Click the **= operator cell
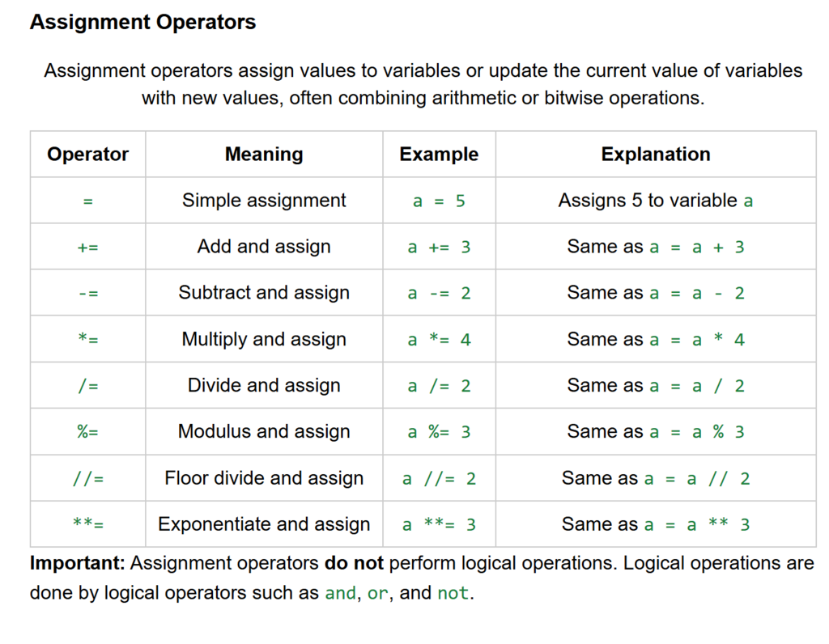Viewport: 829px width, 644px height. point(87,525)
